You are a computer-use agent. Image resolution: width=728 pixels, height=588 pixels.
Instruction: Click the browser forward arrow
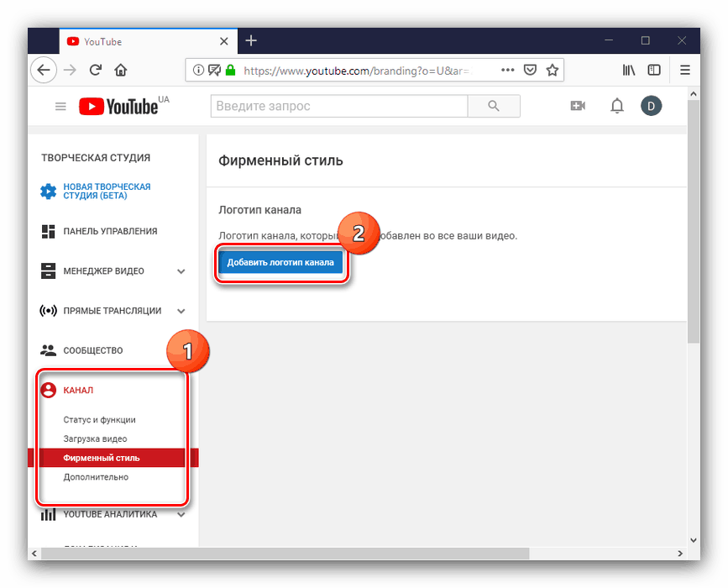click(70, 70)
